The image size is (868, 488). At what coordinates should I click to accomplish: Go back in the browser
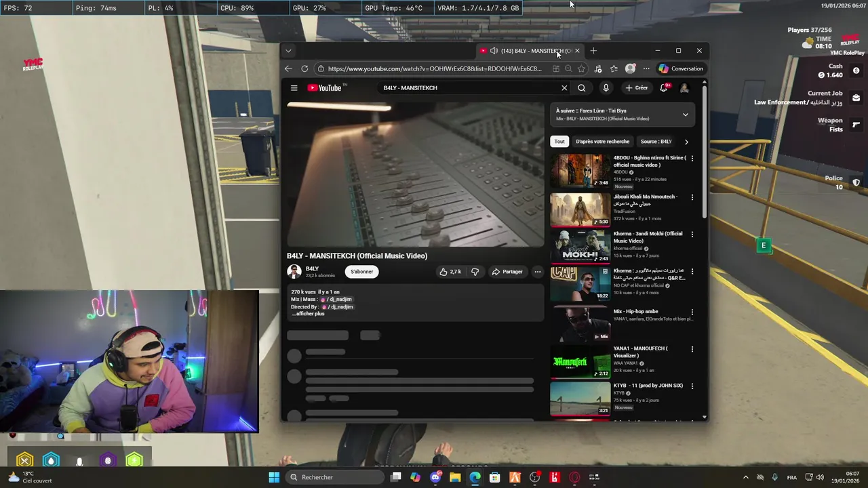click(x=288, y=68)
